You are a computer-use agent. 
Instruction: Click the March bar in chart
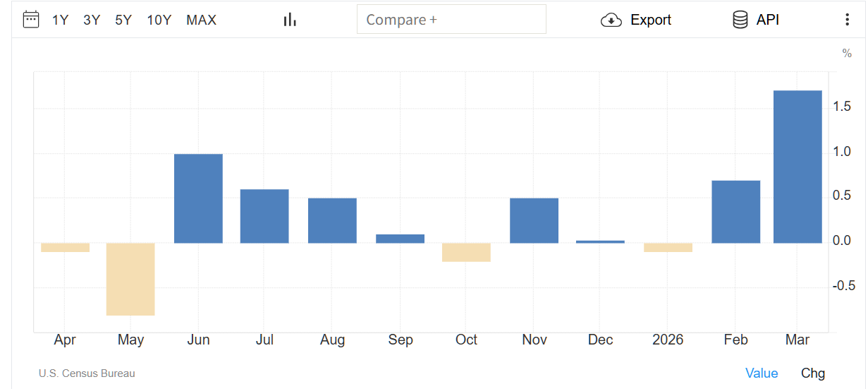(797, 167)
